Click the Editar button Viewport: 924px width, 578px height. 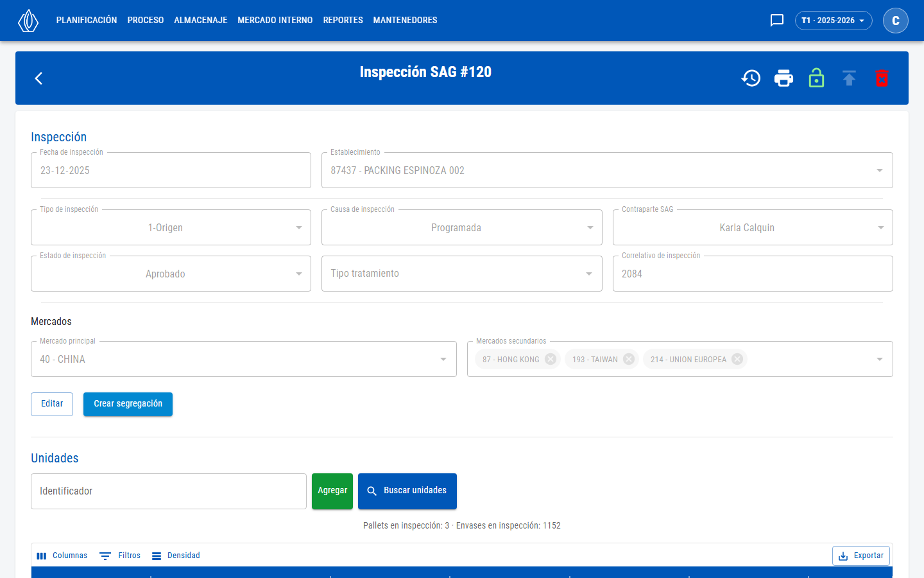click(52, 404)
